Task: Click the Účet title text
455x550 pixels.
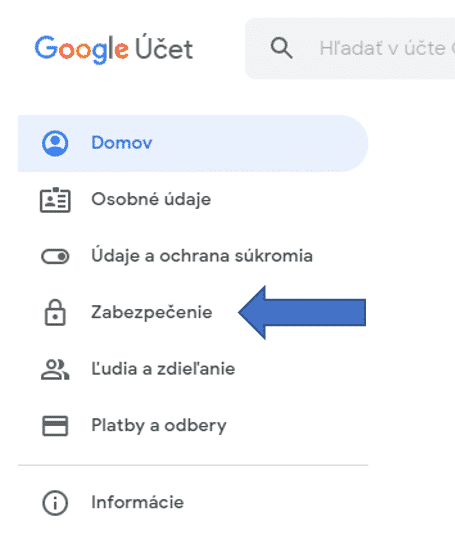Action: click(164, 48)
